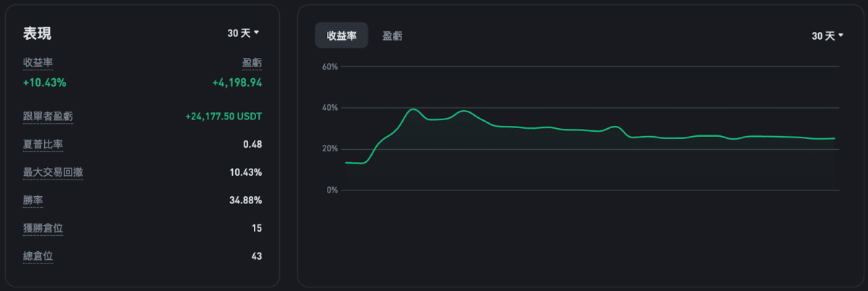This screenshot has height=291, width=868.
Task: Switch to the 盈虧 chart tab
Action: click(x=393, y=35)
